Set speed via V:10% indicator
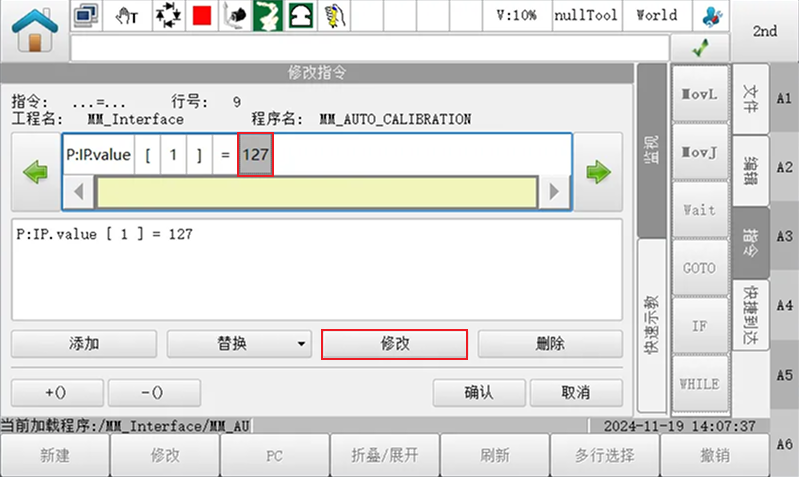 517,16
